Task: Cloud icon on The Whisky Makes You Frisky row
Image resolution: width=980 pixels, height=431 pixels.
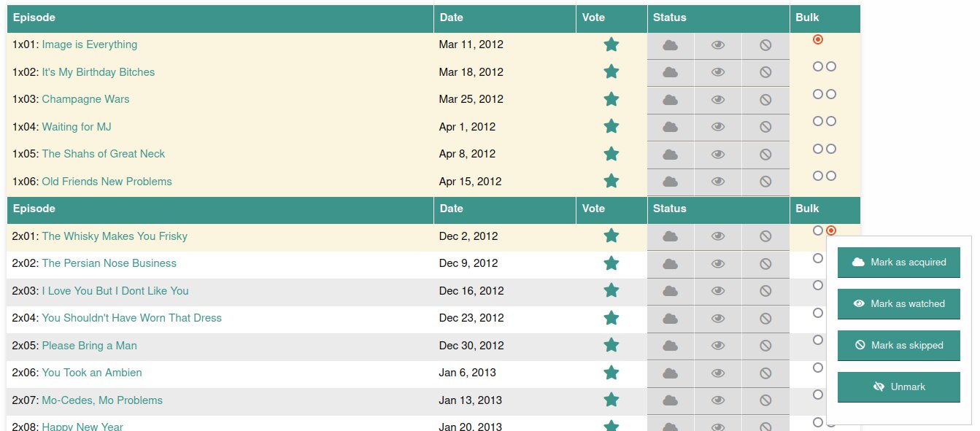Action: 670,236
